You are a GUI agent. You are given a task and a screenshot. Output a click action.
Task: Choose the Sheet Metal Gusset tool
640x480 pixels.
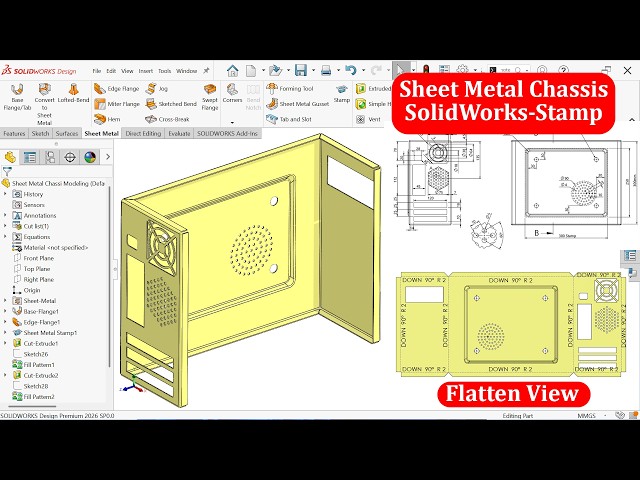pos(298,104)
